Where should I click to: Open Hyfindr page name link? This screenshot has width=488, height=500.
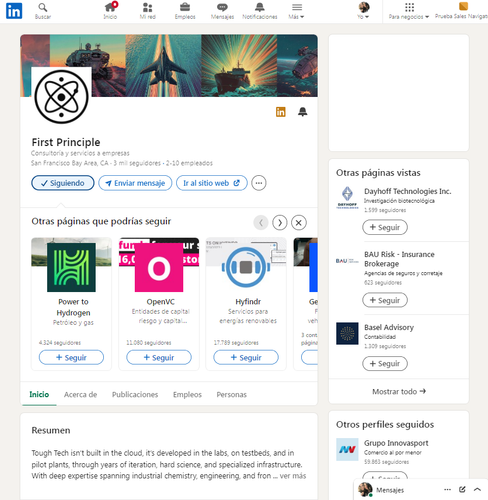(248, 302)
